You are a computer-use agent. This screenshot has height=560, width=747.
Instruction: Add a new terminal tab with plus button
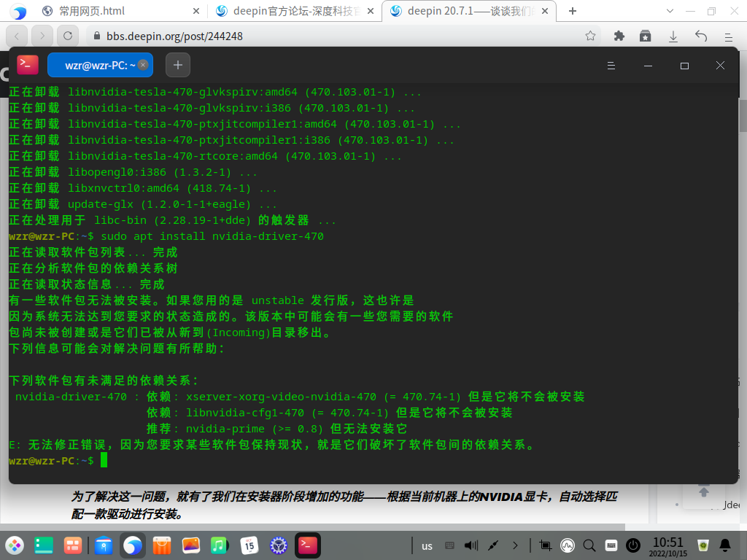coord(178,65)
